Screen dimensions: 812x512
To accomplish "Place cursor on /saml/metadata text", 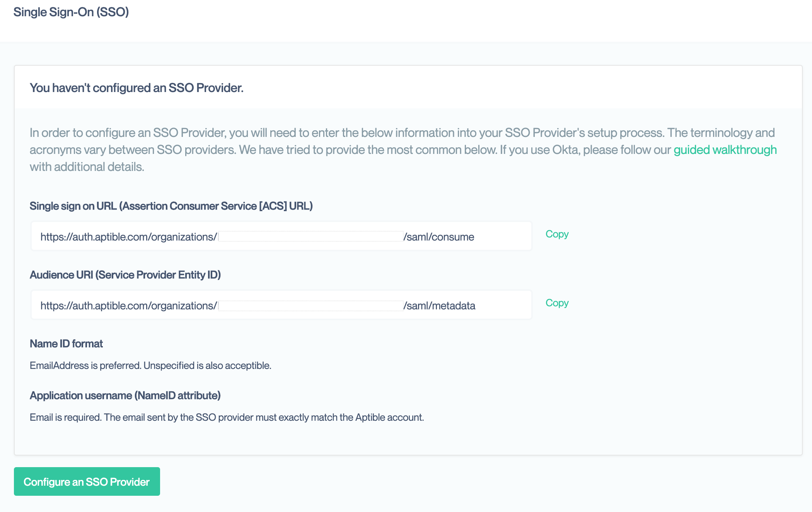I will (440, 306).
